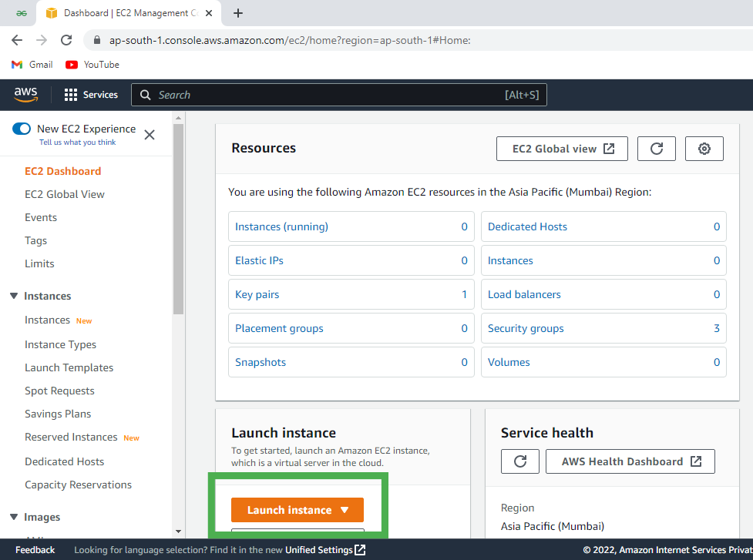Open Resources settings gear

click(x=704, y=148)
